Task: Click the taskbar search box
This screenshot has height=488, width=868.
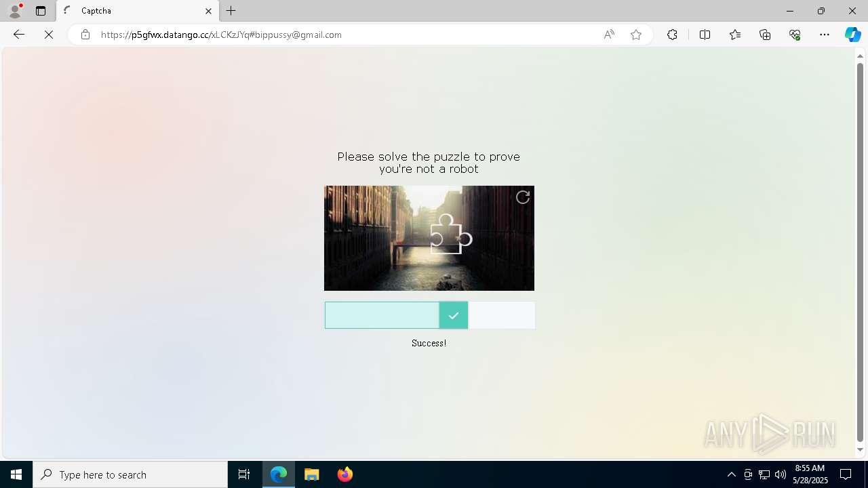Action: (x=130, y=474)
